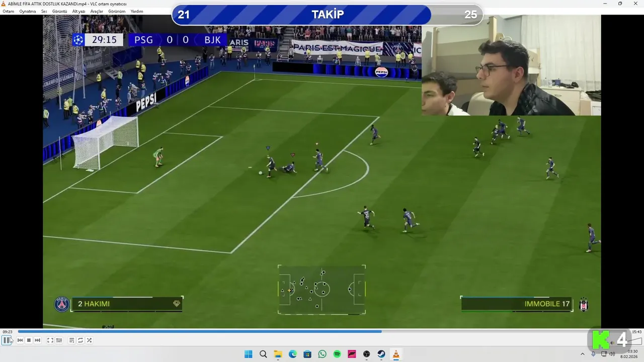This screenshot has width=644, height=362.
Task: Open WhatsApp from the taskbar
Action: point(322,354)
